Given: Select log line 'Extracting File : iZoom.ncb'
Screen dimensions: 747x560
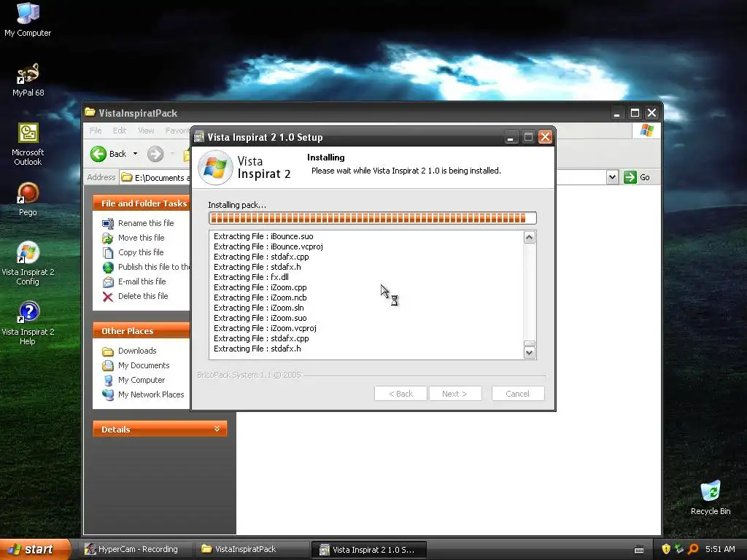Looking at the screenshot, I should tap(260, 297).
